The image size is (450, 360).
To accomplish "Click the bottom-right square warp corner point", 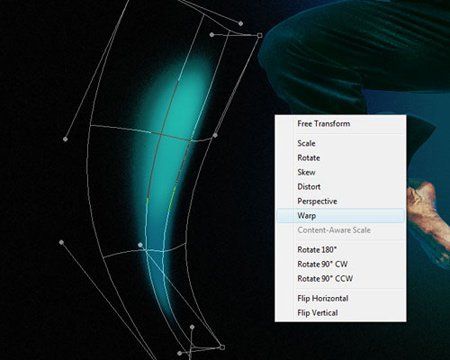I will coord(222,347).
